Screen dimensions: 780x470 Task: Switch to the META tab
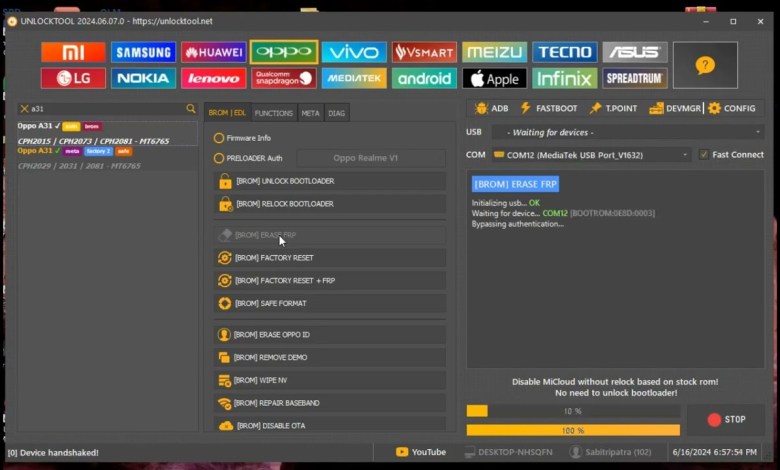tap(310, 113)
